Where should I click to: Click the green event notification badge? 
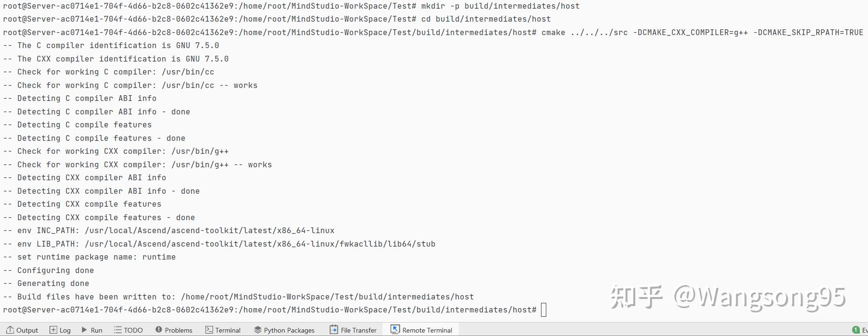855,330
